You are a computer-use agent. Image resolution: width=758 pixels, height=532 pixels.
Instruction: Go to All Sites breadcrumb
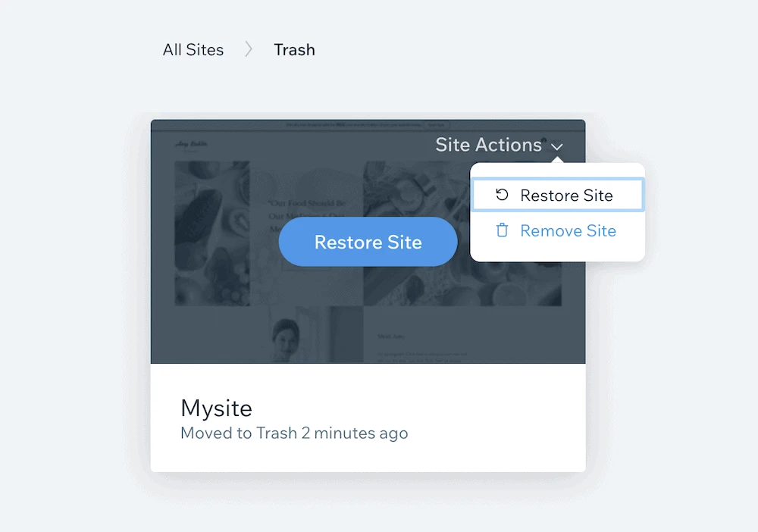click(x=193, y=50)
